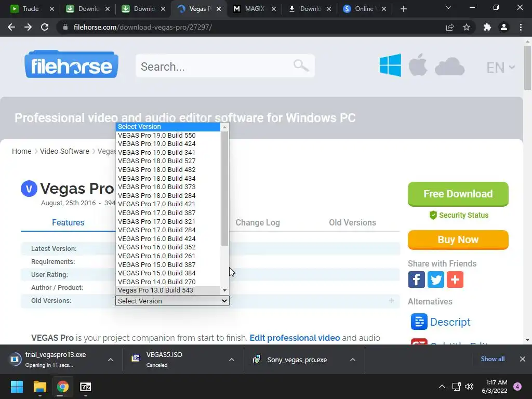Open the browser extensions puzzle icon
The width and height of the screenshot is (532, 399).
(x=487, y=27)
